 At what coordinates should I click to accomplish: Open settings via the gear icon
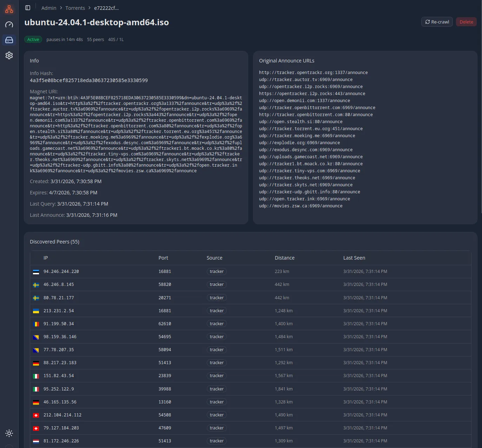(x=9, y=55)
